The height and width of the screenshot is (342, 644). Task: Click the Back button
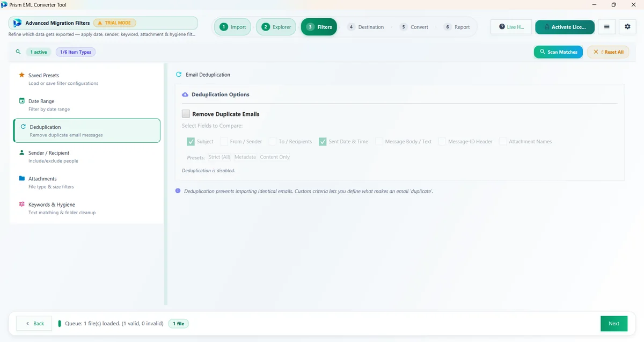[x=34, y=324]
